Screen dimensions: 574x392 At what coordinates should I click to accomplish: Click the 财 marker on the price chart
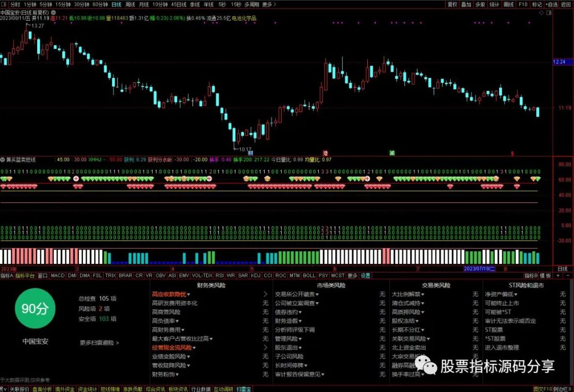tap(250, 153)
